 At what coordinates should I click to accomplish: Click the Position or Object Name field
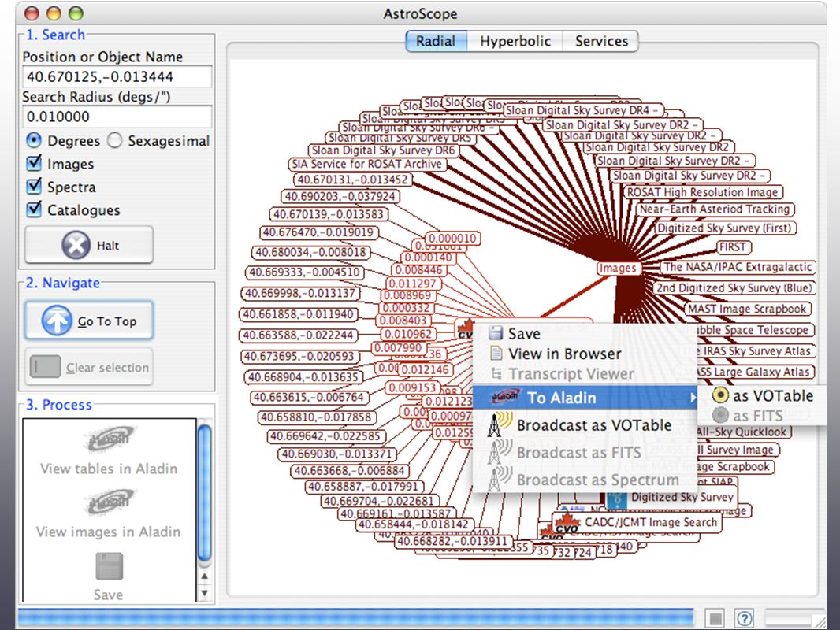(117, 76)
